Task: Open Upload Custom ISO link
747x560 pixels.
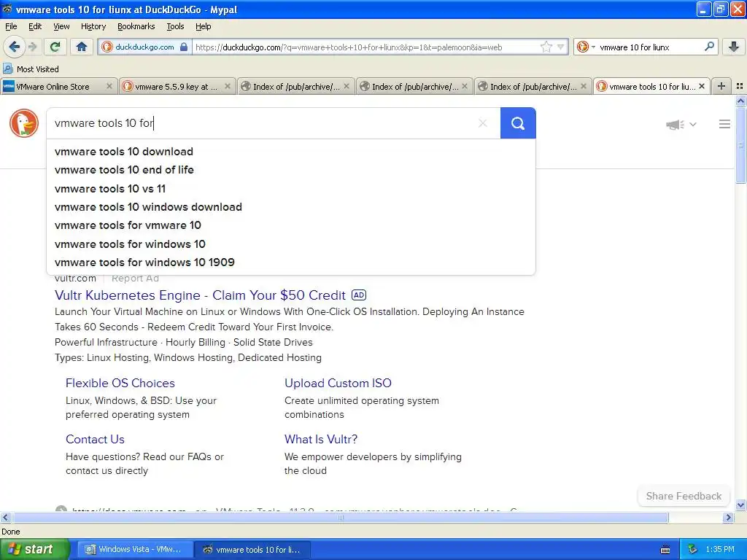Action: coord(338,383)
